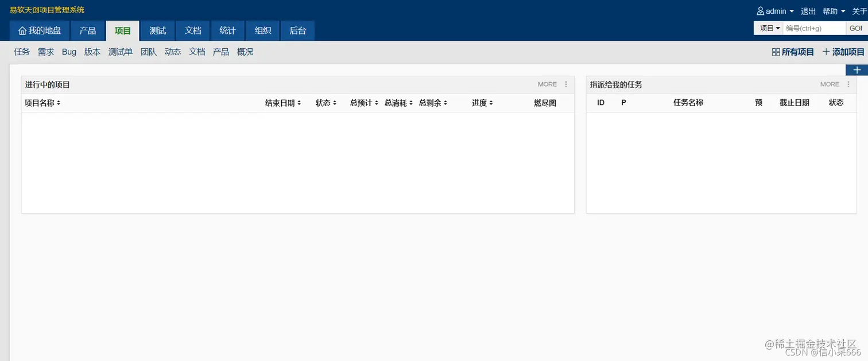Open the 指派给我的任务 panel options menu icon
This screenshot has height=361, width=868.
848,84
